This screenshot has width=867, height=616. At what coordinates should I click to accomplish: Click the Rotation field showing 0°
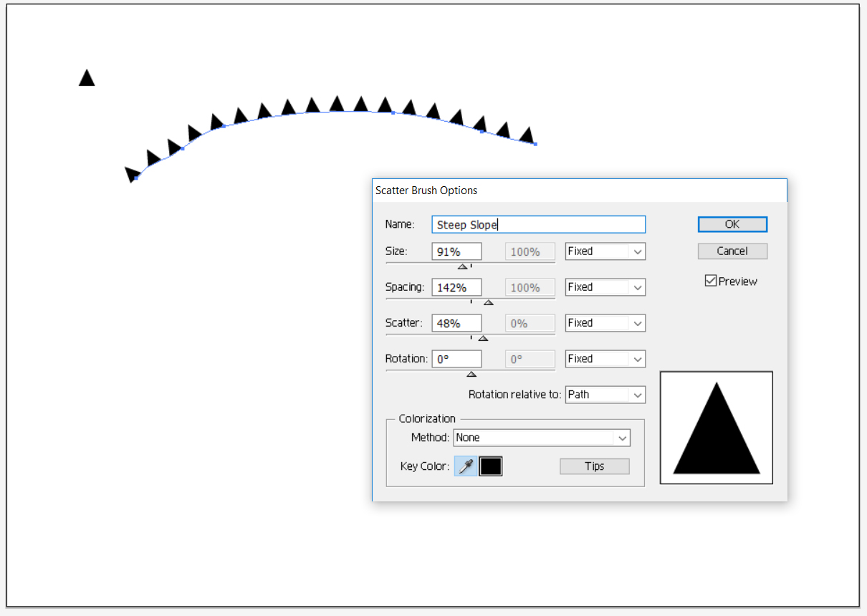click(456, 359)
